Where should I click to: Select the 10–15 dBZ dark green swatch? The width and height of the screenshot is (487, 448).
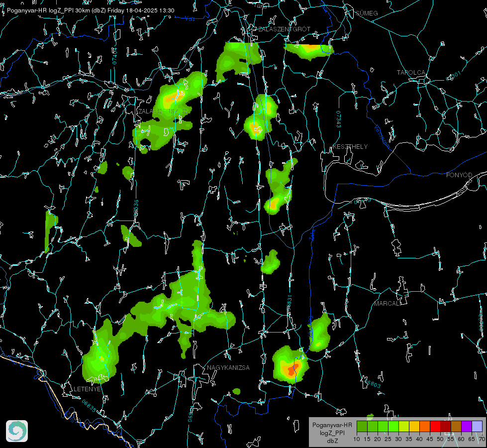coord(362,426)
